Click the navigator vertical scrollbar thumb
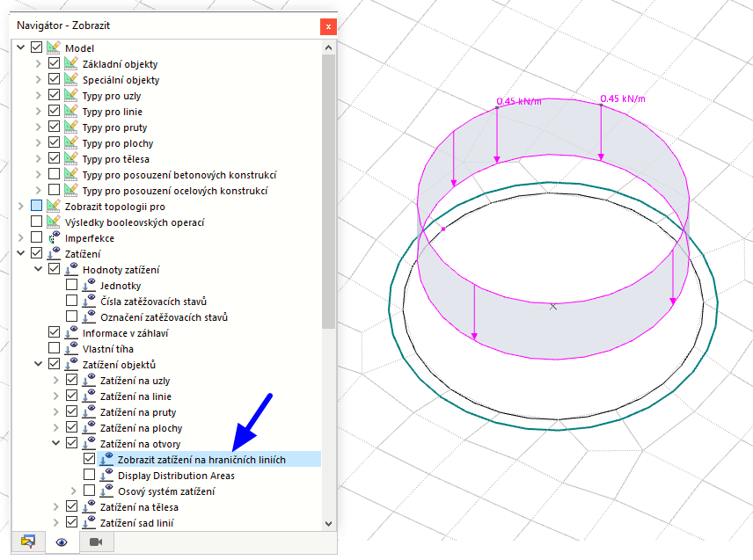This screenshot has width=753, height=560. [x=328, y=192]
